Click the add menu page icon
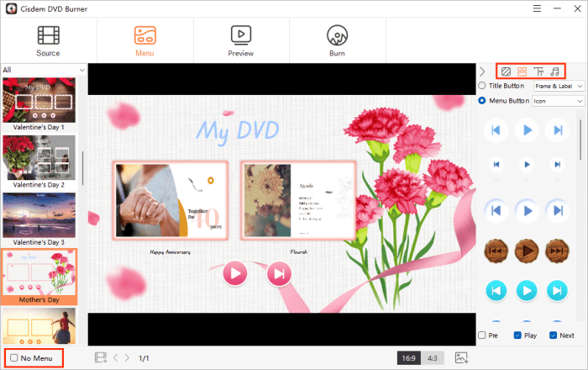Viewport: 588px width, 370px height. (x=101, y=358)
